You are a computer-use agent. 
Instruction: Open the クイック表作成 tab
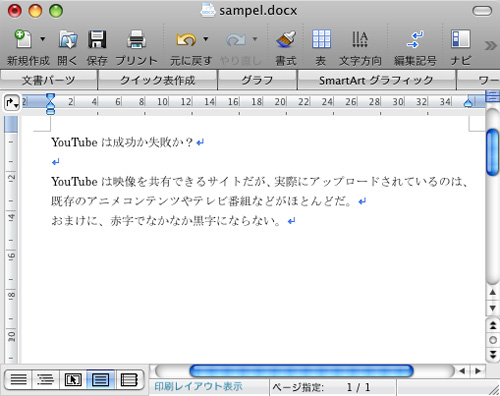coord(157,80)
